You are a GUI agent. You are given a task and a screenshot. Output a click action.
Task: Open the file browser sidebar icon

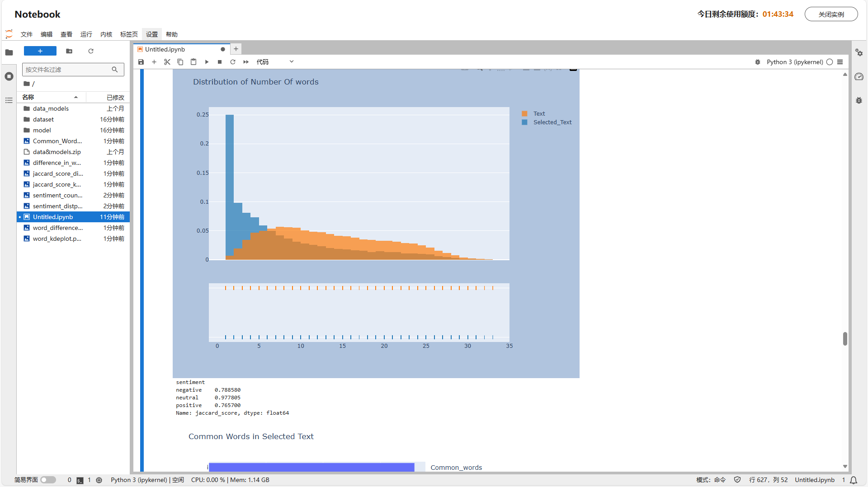pyautogui.click(x=9, y=52)
